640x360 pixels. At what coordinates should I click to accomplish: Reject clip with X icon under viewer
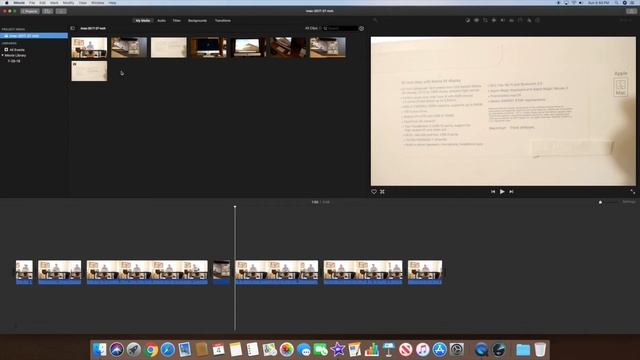point(382,191)
